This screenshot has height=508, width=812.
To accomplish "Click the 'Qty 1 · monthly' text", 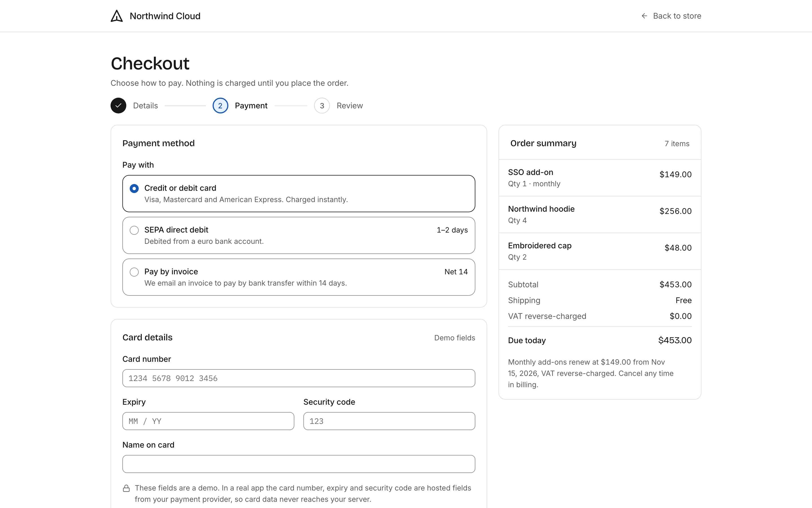I will (x=534, y=184).
